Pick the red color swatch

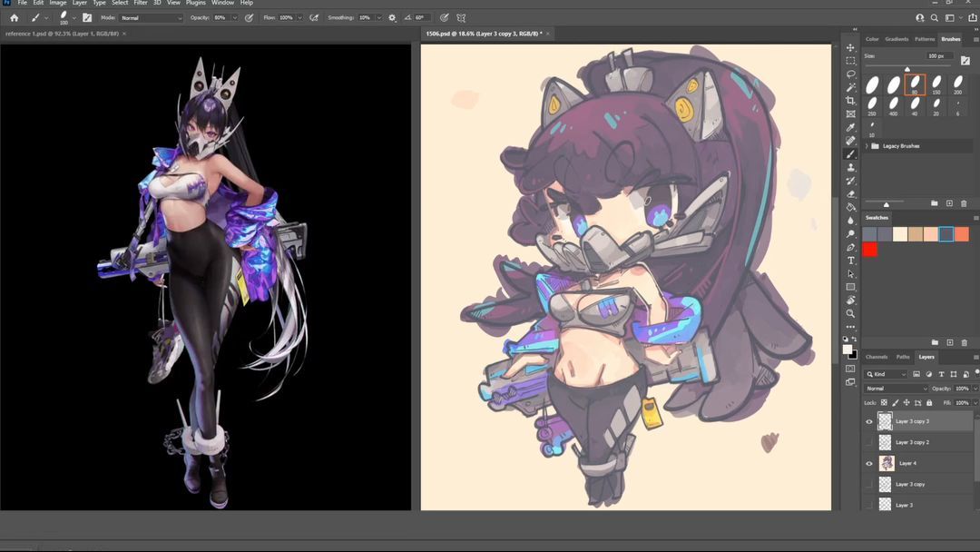869,250
